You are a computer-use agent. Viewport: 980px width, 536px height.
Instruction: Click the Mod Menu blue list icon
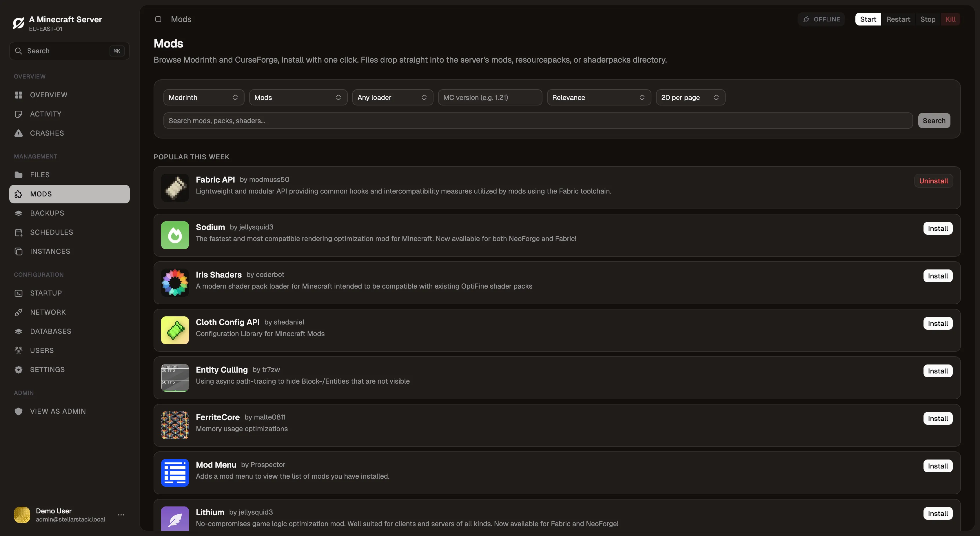(x=175, y=473)
